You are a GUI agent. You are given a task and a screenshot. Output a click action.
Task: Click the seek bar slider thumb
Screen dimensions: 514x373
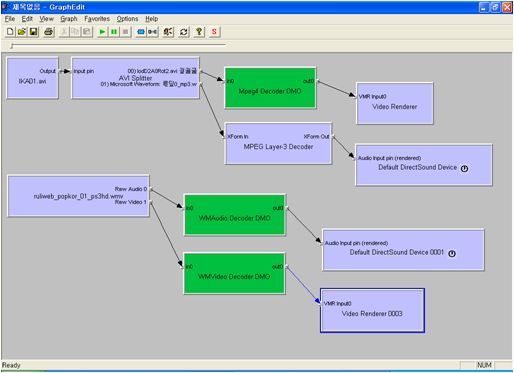coord(12,46)
